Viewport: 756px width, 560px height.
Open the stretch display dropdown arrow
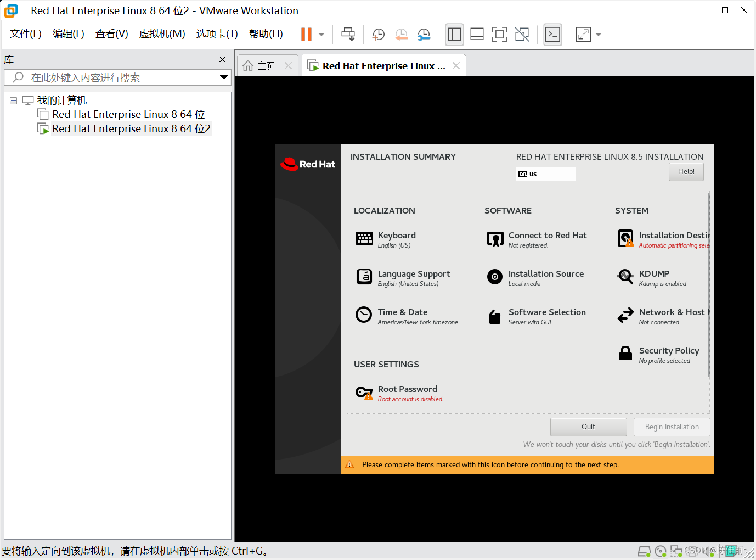(599, 34)
